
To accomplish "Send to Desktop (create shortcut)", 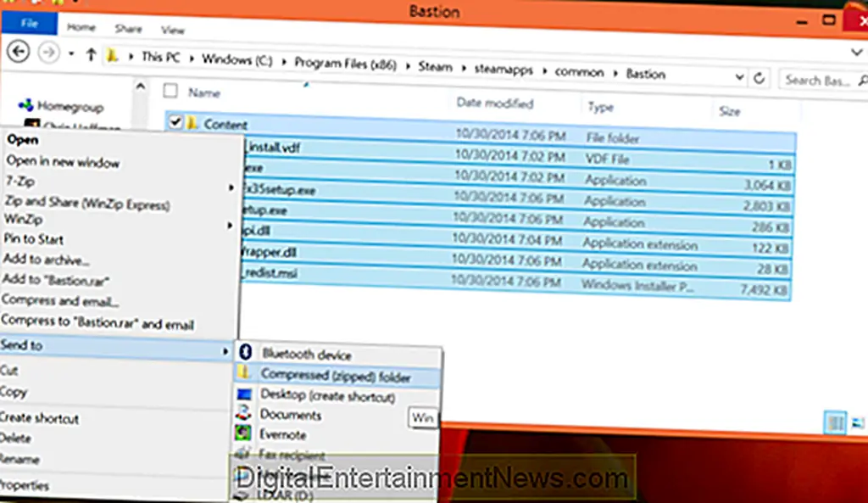I will (328, 395).
